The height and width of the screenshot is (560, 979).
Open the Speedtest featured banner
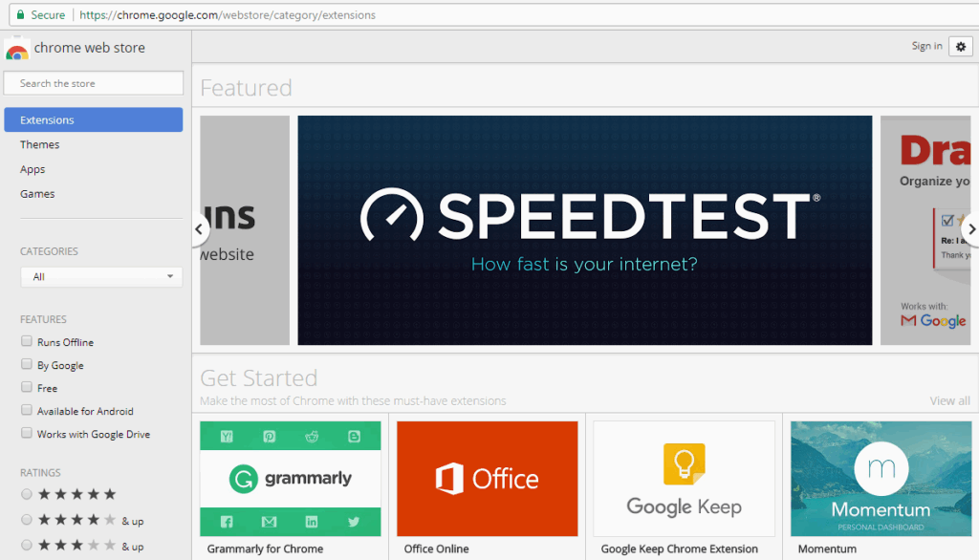tap(585, 230)
